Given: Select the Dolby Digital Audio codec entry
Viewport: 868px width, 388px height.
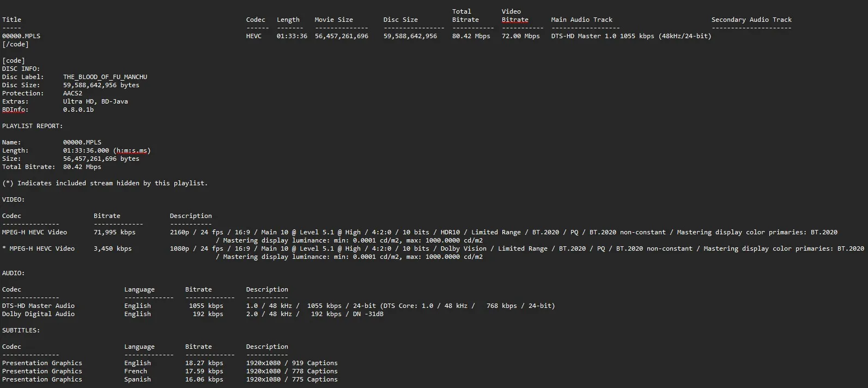Looking at the screenshot, I should tap(38, 314).
